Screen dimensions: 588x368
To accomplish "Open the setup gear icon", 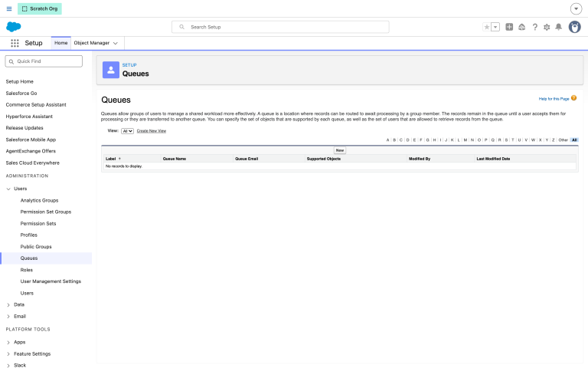I will [x=547, y=27].
